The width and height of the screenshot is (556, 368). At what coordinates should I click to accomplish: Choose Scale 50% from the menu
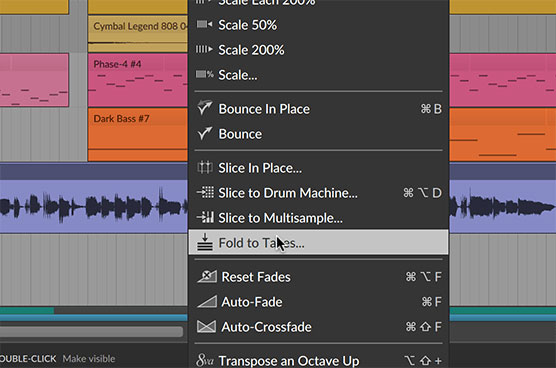(x=318, y=25)
